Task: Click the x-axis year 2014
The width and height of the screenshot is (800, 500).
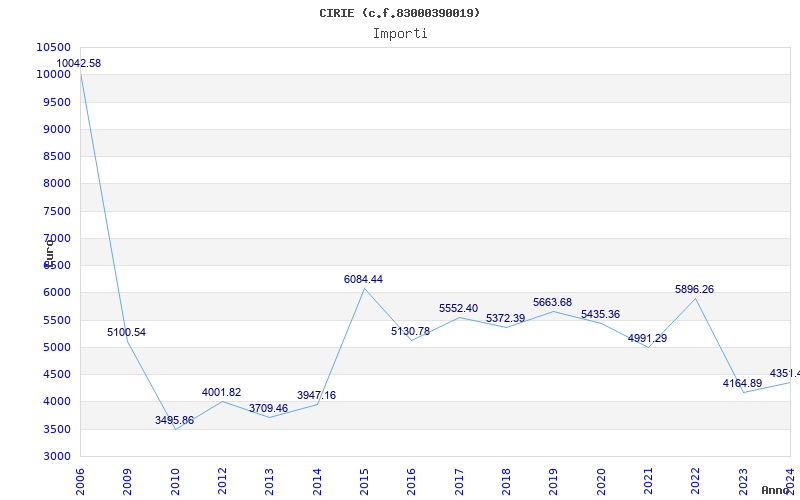Action: point(317,482)
